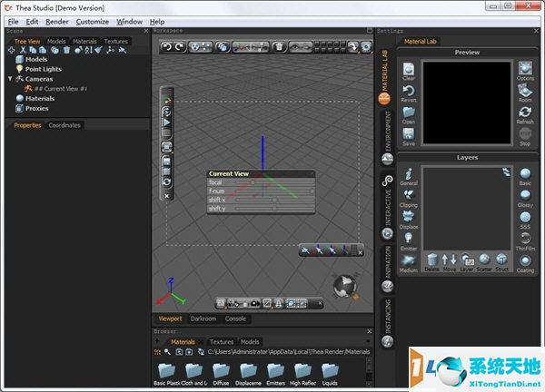The image size is (545, 392).
Task: Clear the material using Clear icon
Action: (x=409, y=72)
